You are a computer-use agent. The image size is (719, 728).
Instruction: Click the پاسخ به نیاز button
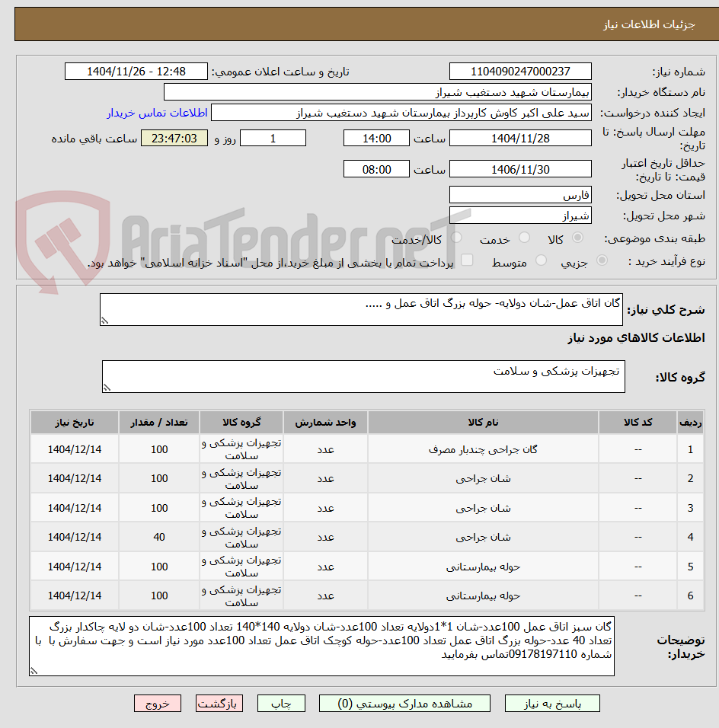[552, 704]
